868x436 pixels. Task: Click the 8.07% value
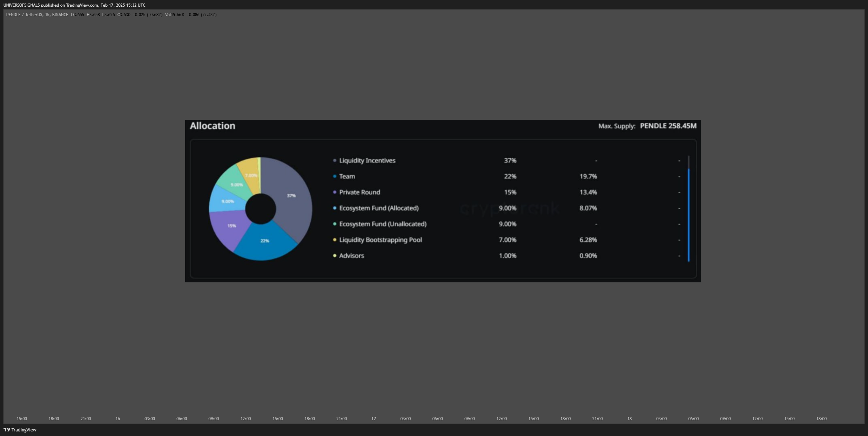(588, 208)
